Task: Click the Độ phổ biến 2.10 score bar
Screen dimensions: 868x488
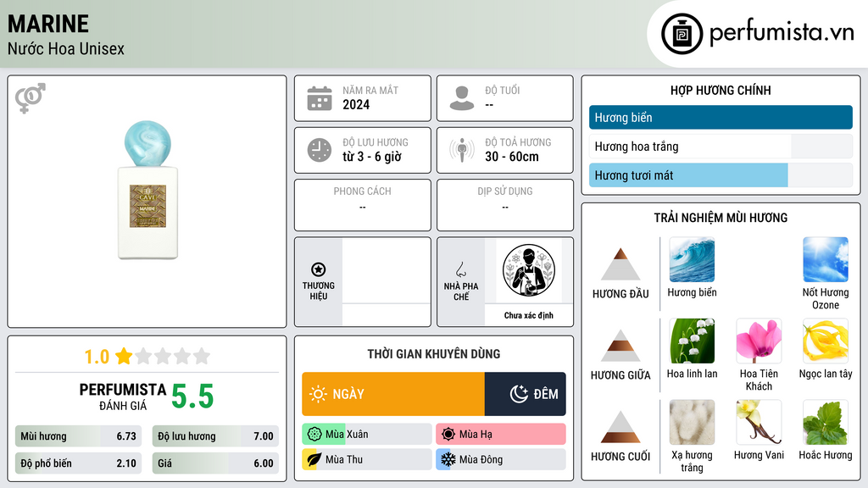Action: [78, 463]
